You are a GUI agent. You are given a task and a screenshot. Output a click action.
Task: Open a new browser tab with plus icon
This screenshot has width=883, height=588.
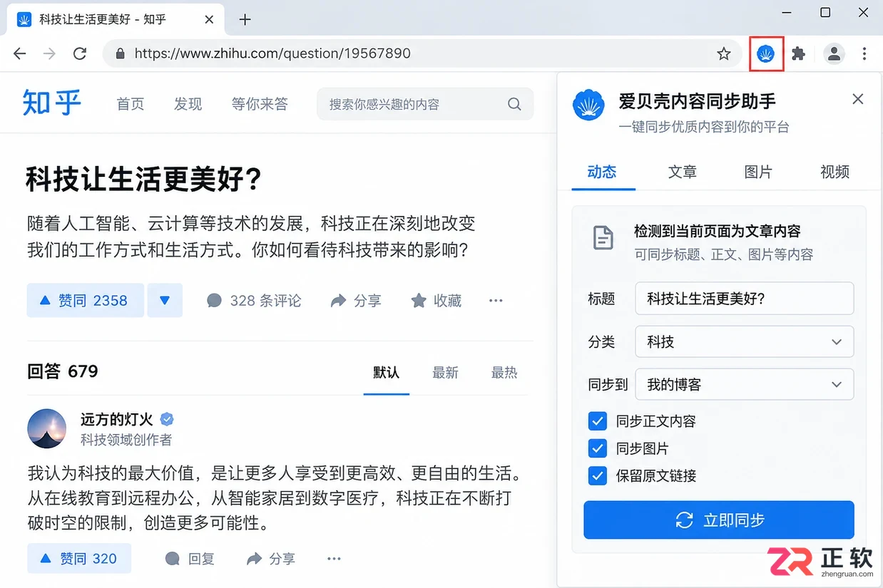(x=245, y=19)
